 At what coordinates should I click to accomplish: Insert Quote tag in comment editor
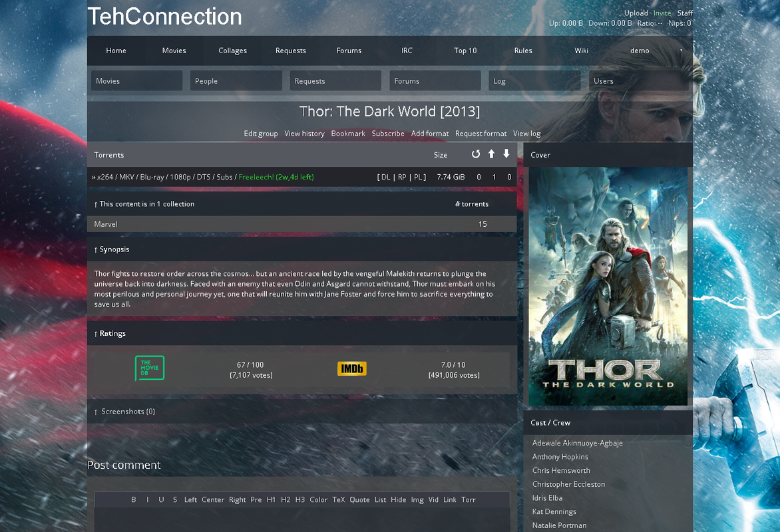(359, 499)
